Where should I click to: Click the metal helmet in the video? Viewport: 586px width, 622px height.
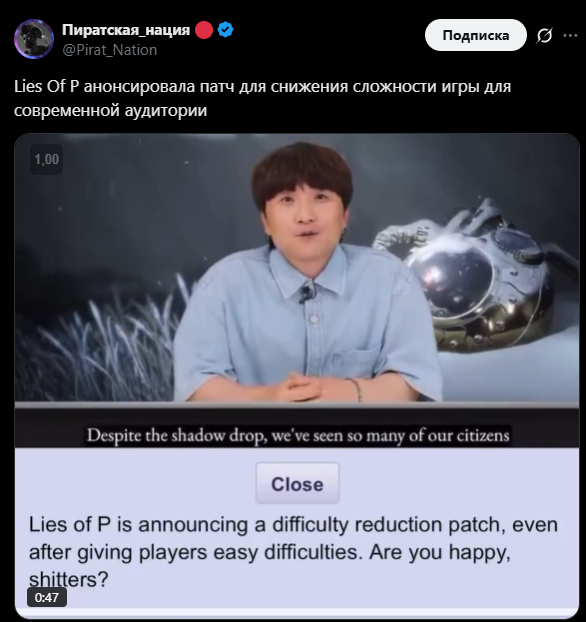(x=476, y=278)
